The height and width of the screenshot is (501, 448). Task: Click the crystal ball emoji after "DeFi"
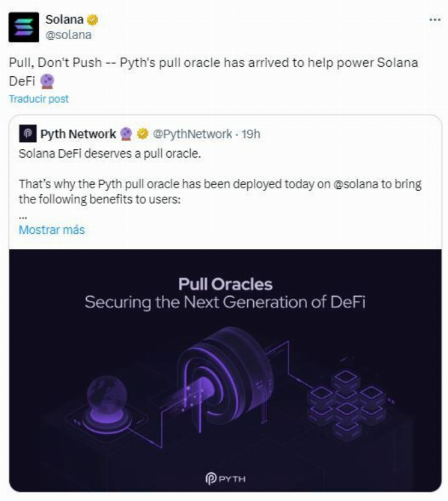coord(47,81)
